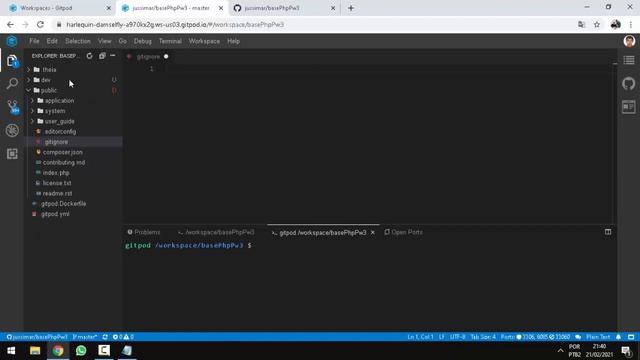Viewport: 640px width, 360px height.
Task: Switch to Workspaces - Gitpod browser tab
Action: coord(59,8)
